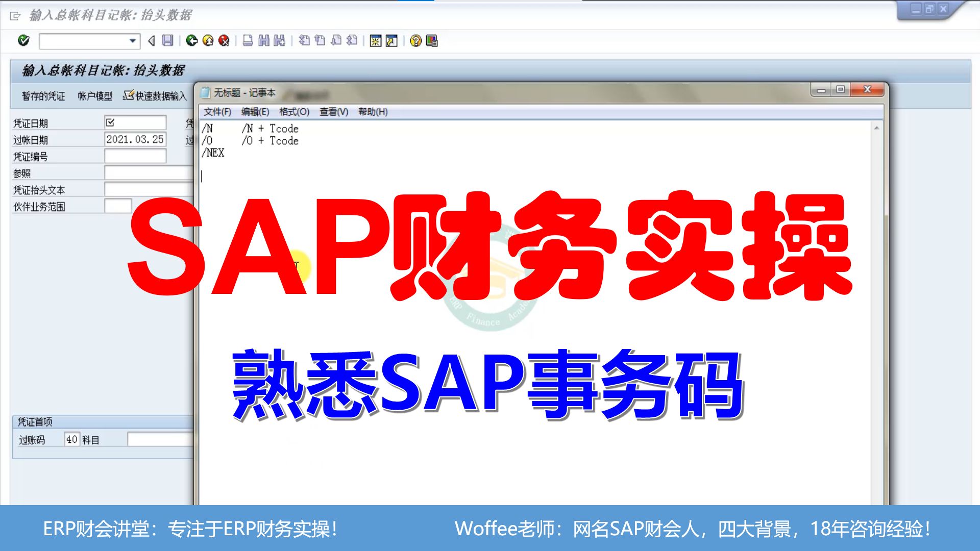Click the 帐户模型 button
Viewport: 980px width, 551px height.
click(95, 96)
